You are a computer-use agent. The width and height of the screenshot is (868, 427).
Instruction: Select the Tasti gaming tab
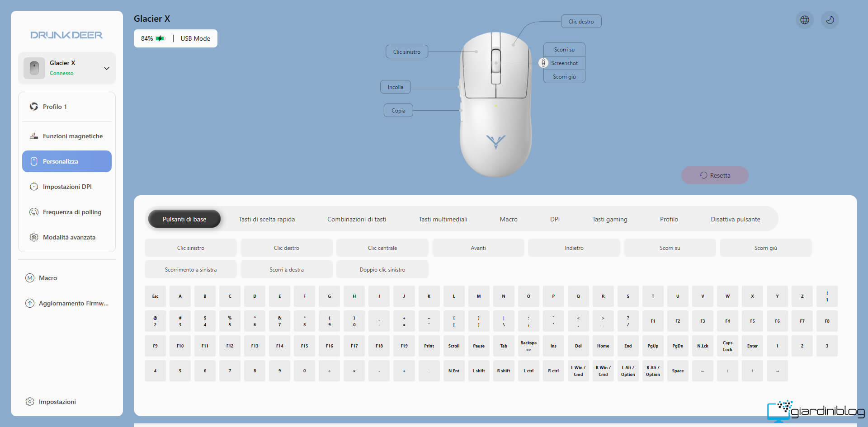point(610,219)
